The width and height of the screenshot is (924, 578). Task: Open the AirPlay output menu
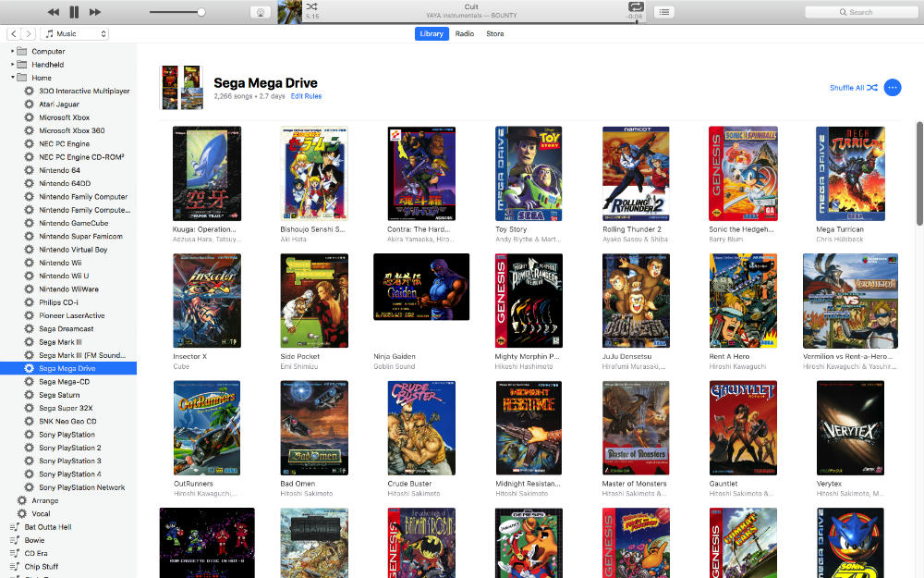pos(261,12)
